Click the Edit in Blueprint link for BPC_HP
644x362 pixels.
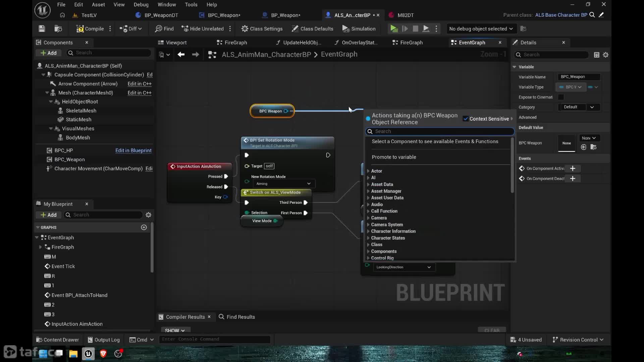pyautogui.click(x=133, y=150)
